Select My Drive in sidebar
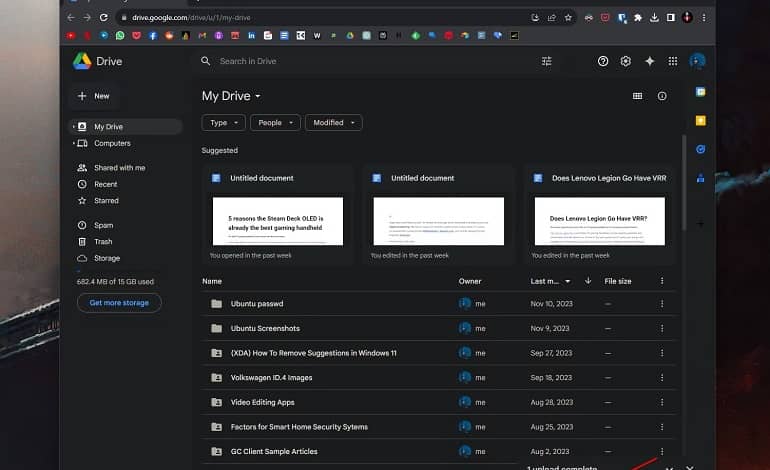This screenshot has height=470, width=770. tap(126, 127)
